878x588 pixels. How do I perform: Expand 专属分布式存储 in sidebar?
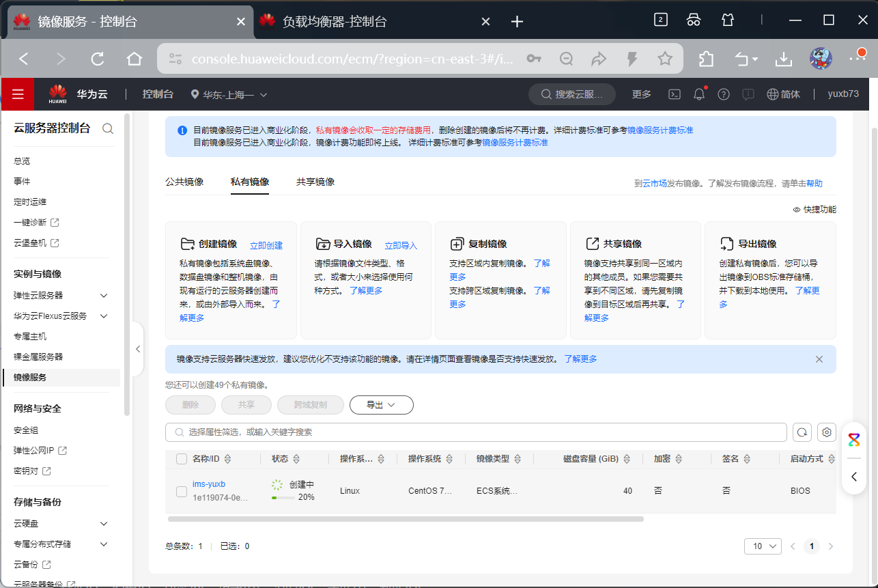(x=104, y=544)
